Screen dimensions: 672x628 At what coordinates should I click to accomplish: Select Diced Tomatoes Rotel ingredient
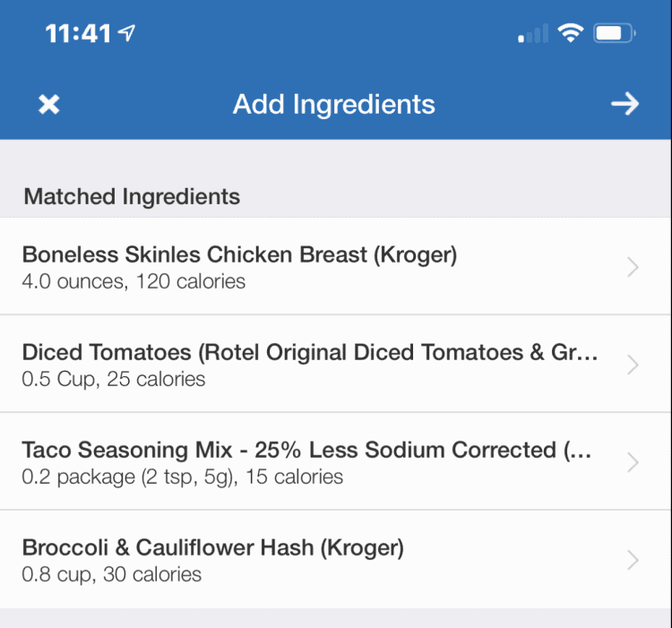[309, 353]
